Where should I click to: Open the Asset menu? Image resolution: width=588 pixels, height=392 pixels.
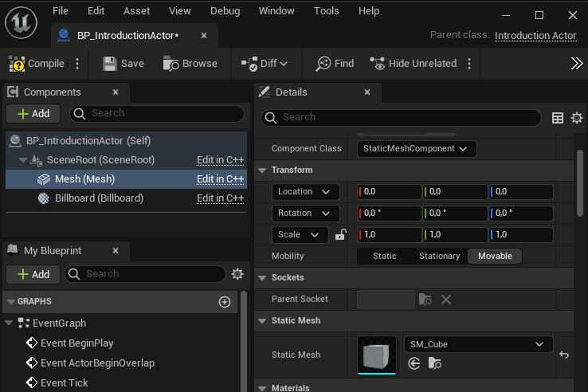pos(136,11)
